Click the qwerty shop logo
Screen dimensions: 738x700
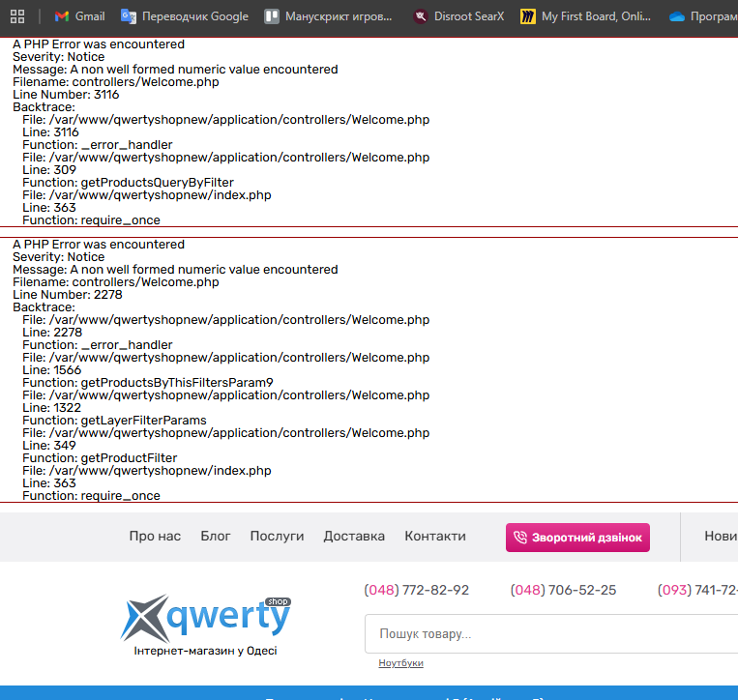coord(206,620)
